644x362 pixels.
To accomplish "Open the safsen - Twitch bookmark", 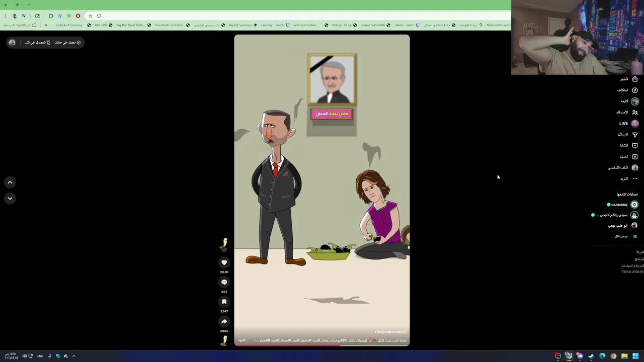I will 407,25.
